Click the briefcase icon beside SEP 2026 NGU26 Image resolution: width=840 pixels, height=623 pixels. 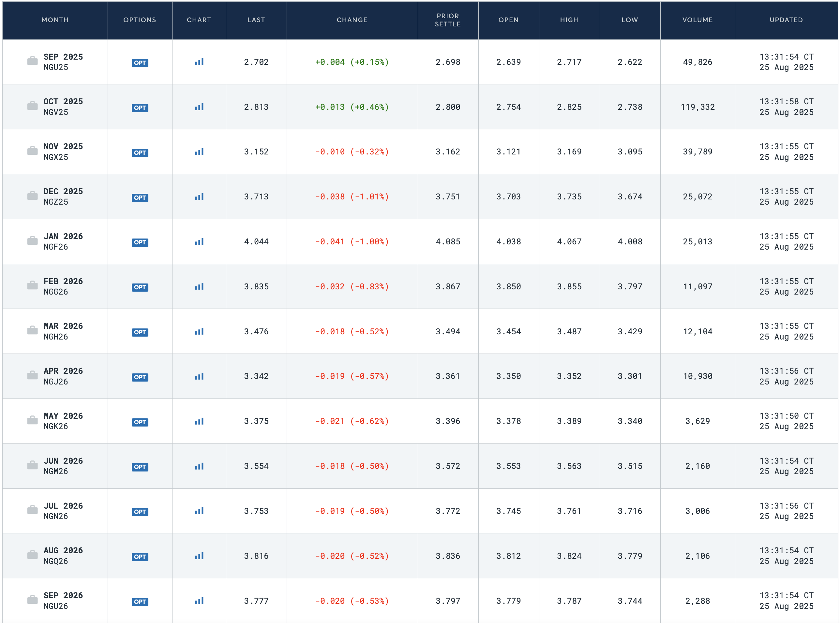coord(33,600)
